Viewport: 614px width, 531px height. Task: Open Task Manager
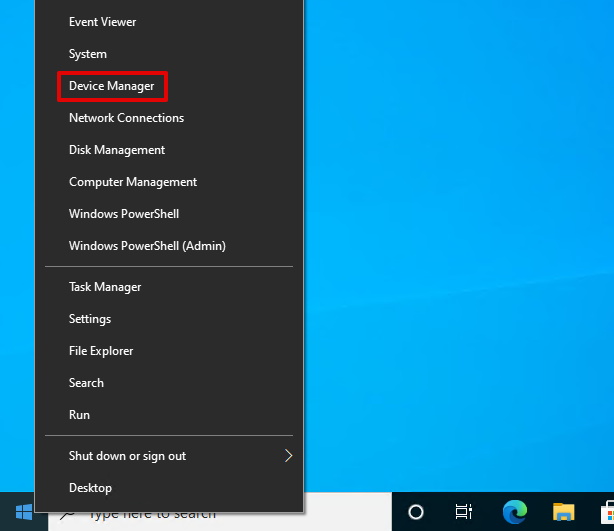[x=169, y=287]
